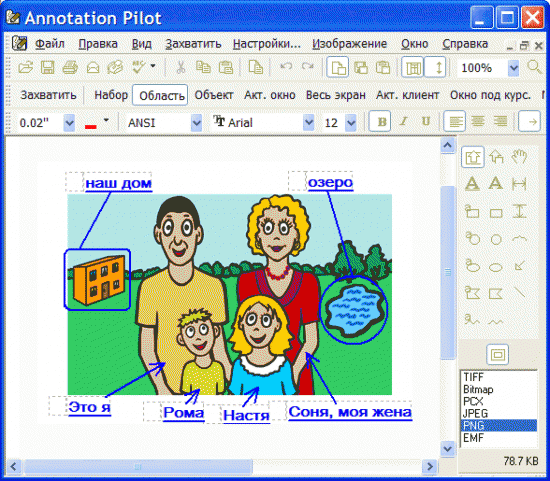Select the hand pan tool

tap(519, 156)
